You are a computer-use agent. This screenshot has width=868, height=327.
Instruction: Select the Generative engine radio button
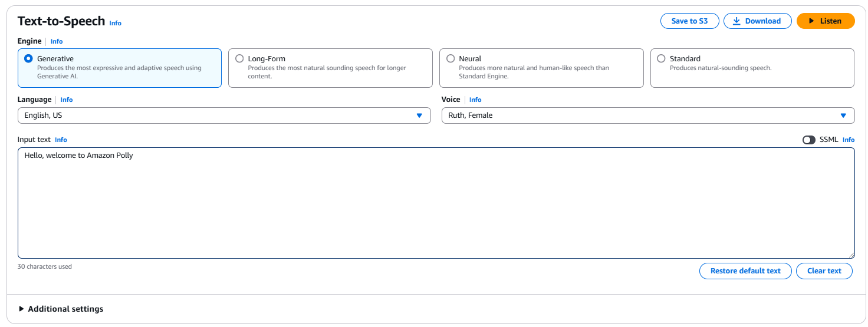[28, 58]
